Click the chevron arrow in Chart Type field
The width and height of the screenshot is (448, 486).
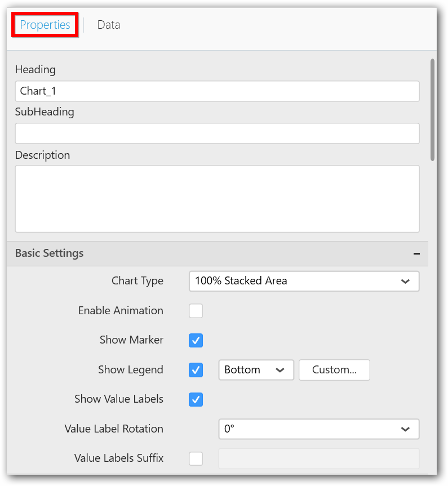(x=405, y=281)
